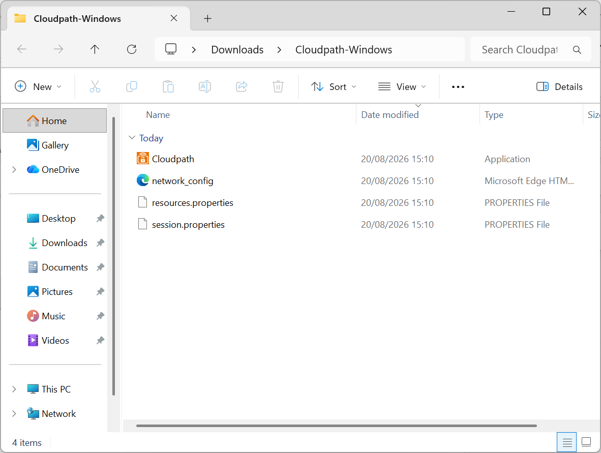Click the Paste clipboard icon
The width and height of the screenshot is (601, 453).
168,87
